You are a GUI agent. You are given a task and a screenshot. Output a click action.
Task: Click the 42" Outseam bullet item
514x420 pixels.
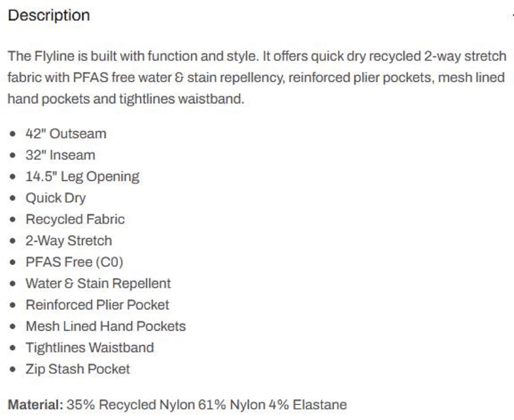(x=66, y=134)
